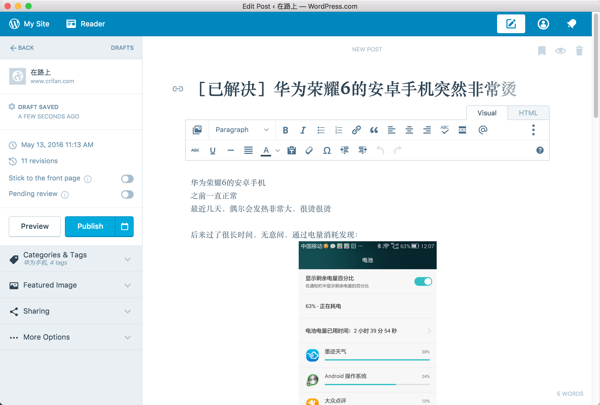Open text color dropdown arrow
Screen dimensions: 600x405
tap(278, 150)
